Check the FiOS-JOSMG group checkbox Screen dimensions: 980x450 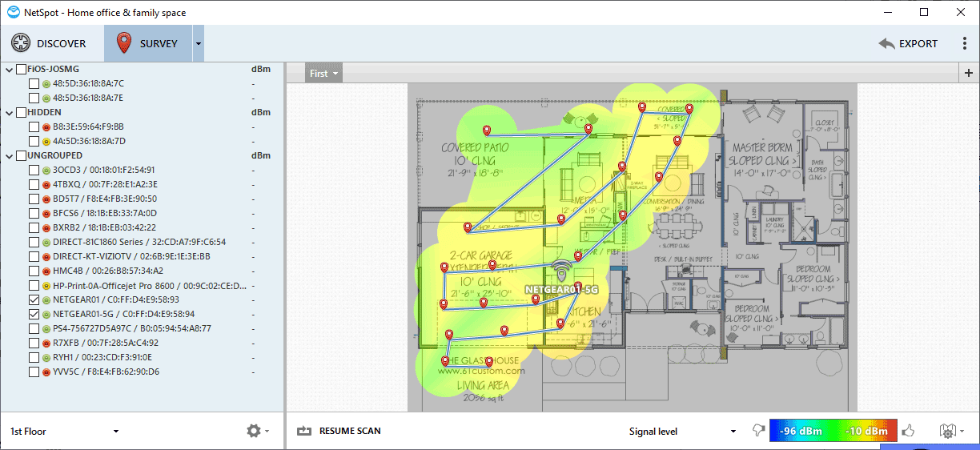point(21,69)
